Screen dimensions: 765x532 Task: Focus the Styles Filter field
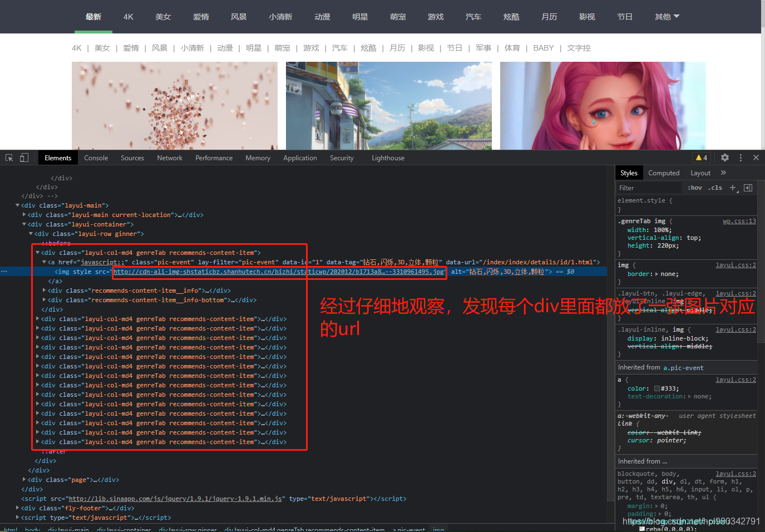click(x=649, y=188)
